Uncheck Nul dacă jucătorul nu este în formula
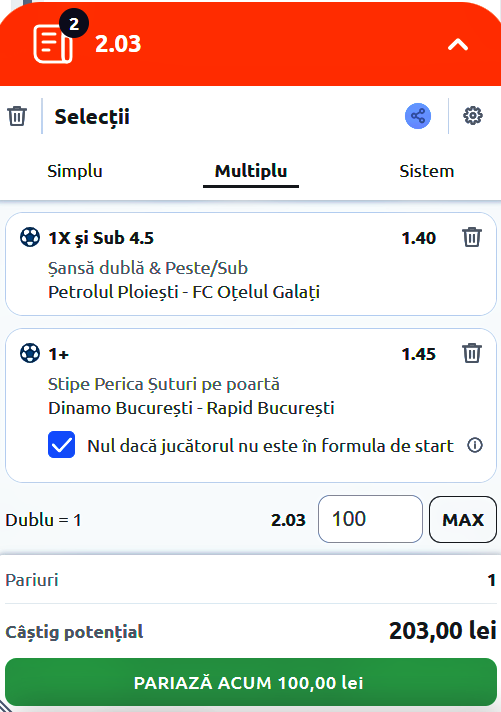The width and height of the screenshot is (501, 712). tap(61, 445)
